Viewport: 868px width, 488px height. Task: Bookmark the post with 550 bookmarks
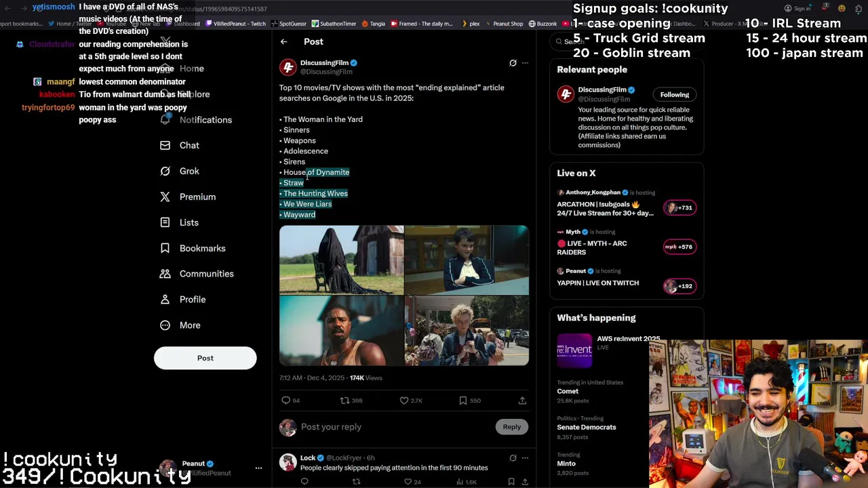pyautogui.click(x=463, y=401)
